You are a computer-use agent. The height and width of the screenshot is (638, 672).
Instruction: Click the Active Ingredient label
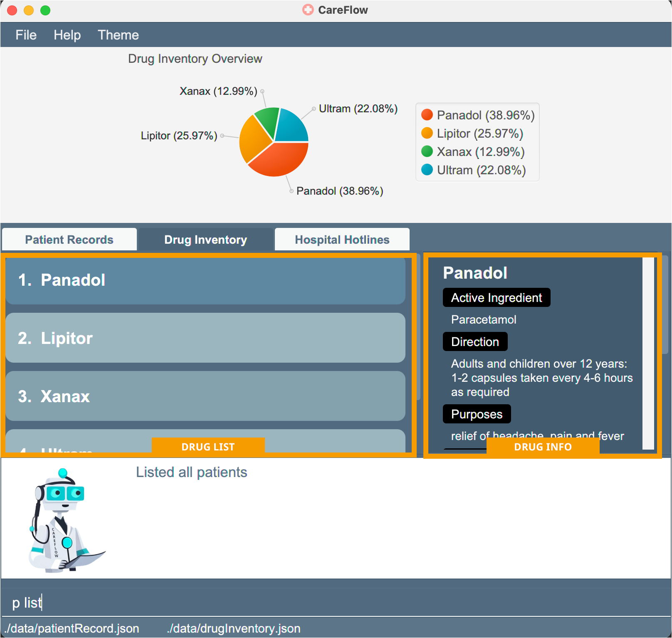coord(497,298)
